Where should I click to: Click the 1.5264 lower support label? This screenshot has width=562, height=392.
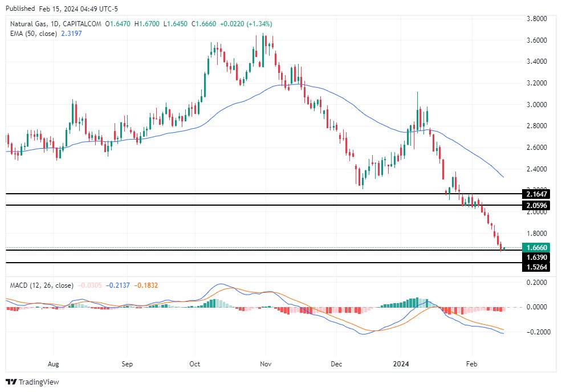tap(536, 268)
